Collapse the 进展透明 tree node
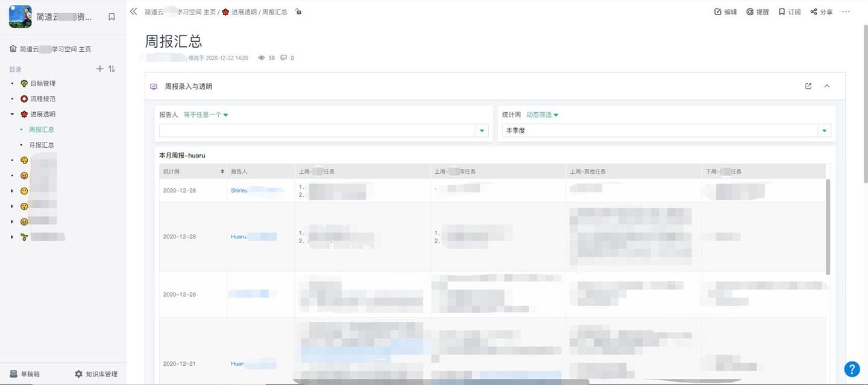868x385 pixels. pyautogui.click(x=12, y=114)
